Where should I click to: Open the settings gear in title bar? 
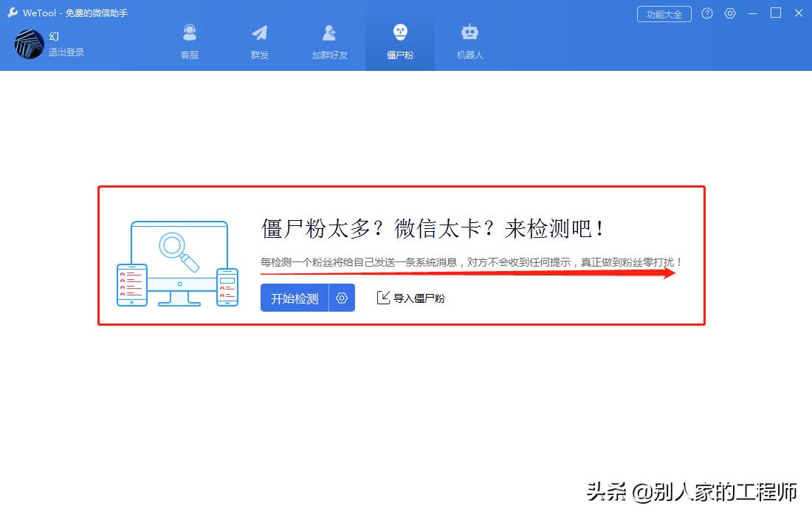coord(730,13)
